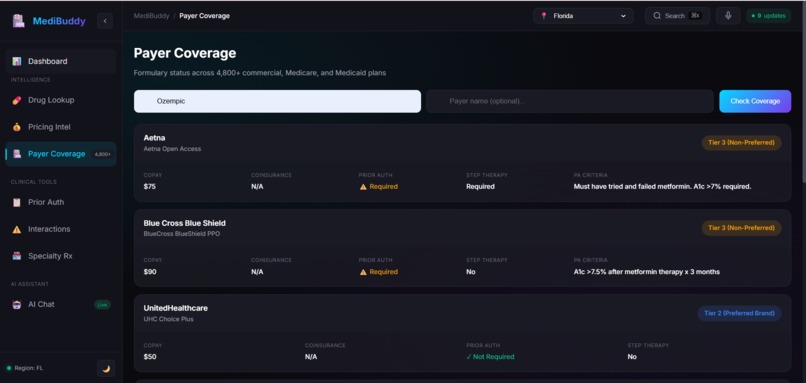Image resolution: width=806 pixels, height=383 pixels.
Task: Click the Specialty Rx icon
Action: point(17,256)
